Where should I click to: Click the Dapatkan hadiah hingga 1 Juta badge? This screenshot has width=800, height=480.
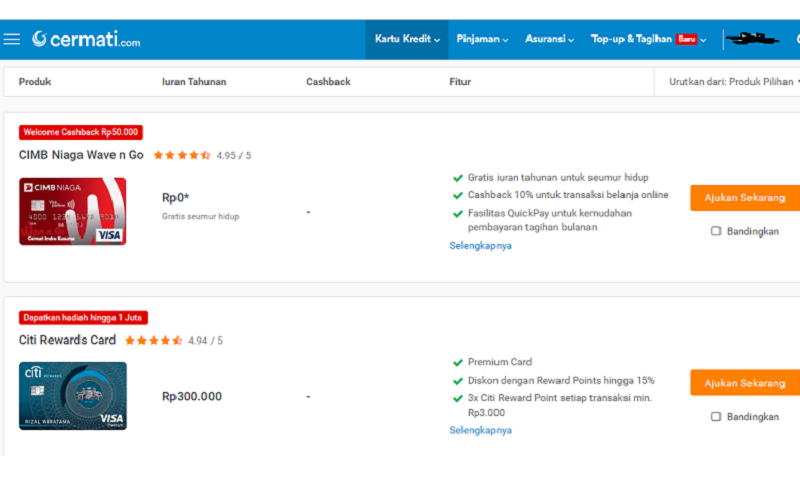(x=83, y=317)
